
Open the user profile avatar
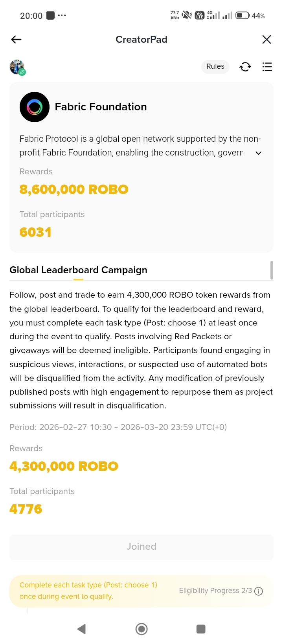[x=17, y=67]
